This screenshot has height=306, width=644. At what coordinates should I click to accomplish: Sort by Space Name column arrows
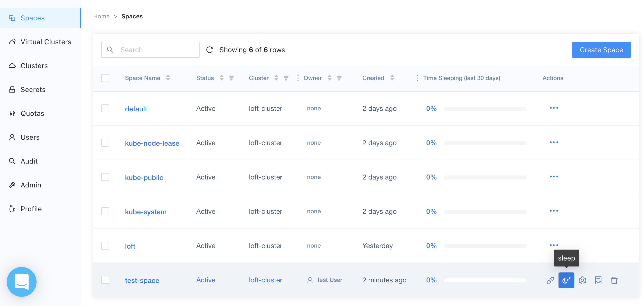click(x=168, y=78)
